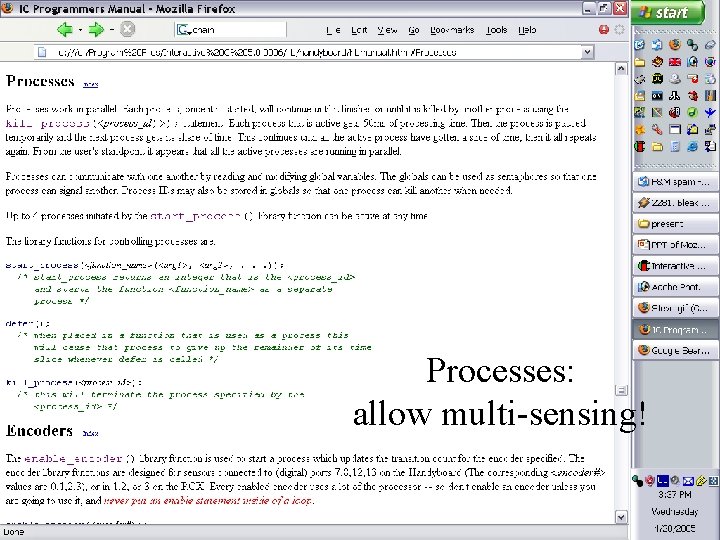Launch Windows Media Player from Quick Launch
The width and height of the screenshot is (720, 540).
710,62
